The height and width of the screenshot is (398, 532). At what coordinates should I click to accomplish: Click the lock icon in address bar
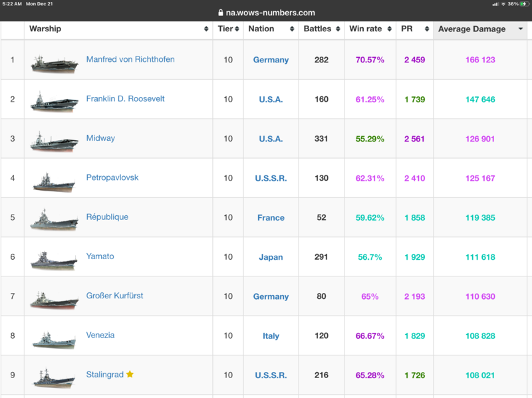(x=221, y=13)
